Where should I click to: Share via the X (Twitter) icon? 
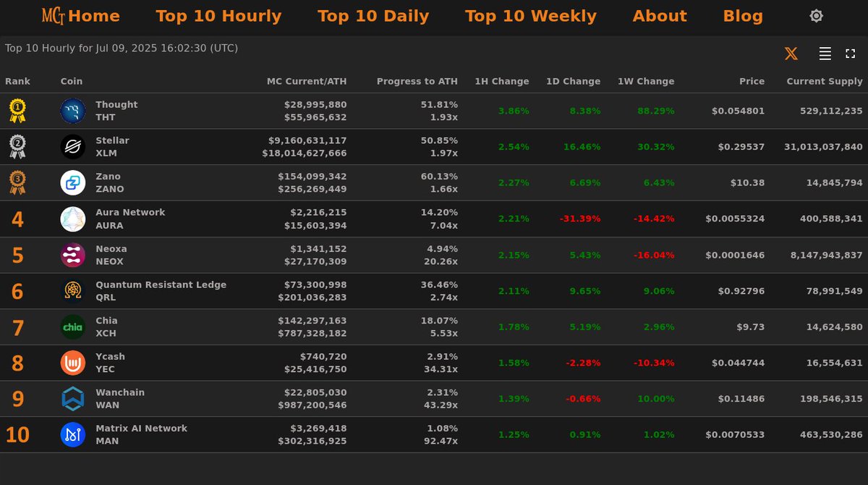[x=791, y=53]
